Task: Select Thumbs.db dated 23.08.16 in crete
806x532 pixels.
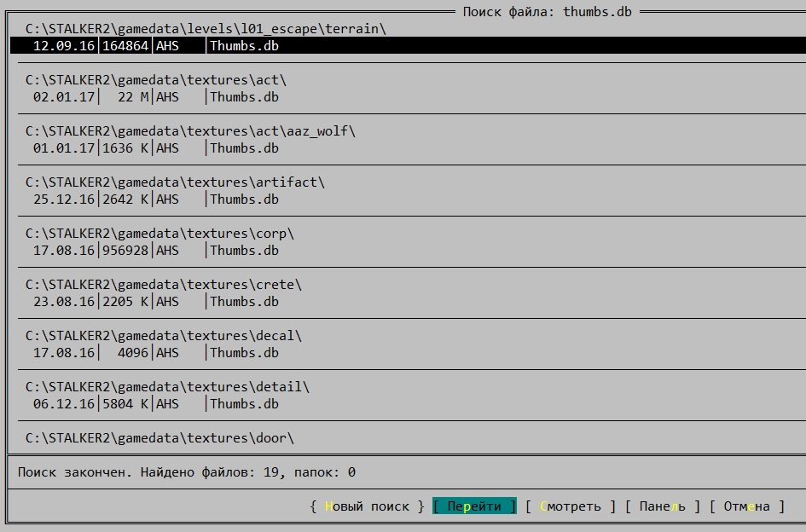Action: [244, 302]
